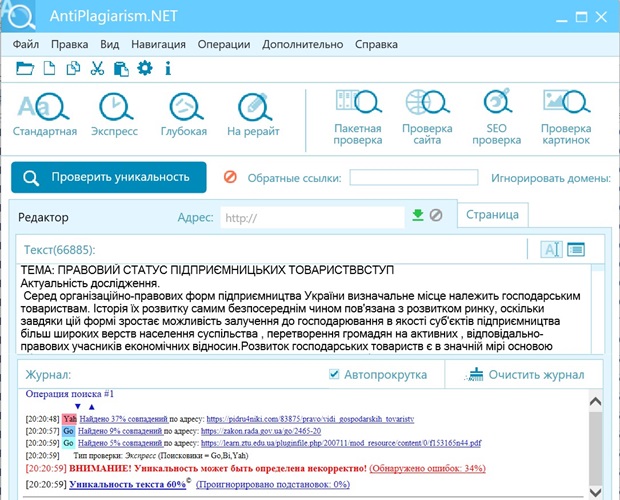Click the journal scrollbar up arrow
The width and height of the screenshot is (620, 500).
595,402
